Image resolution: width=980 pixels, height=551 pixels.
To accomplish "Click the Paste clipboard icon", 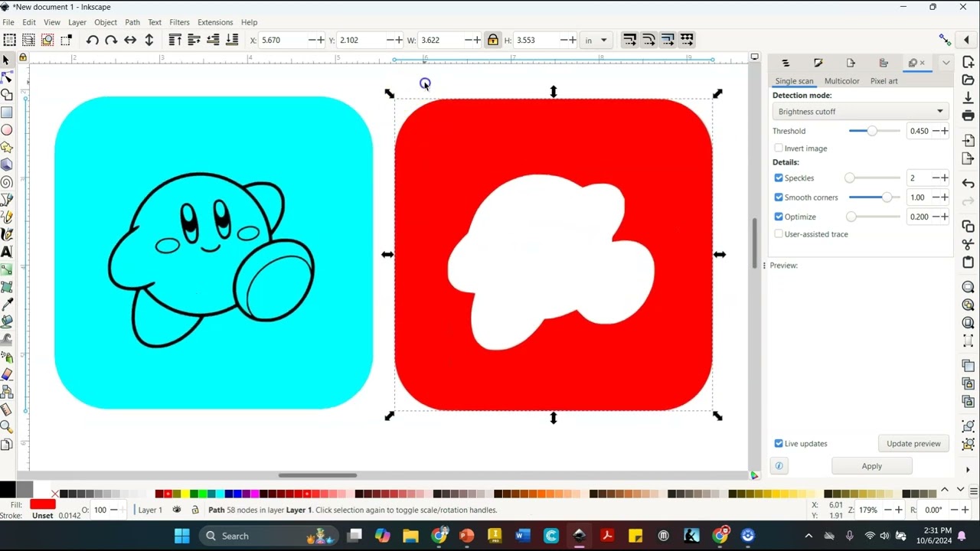I will 968,262.
